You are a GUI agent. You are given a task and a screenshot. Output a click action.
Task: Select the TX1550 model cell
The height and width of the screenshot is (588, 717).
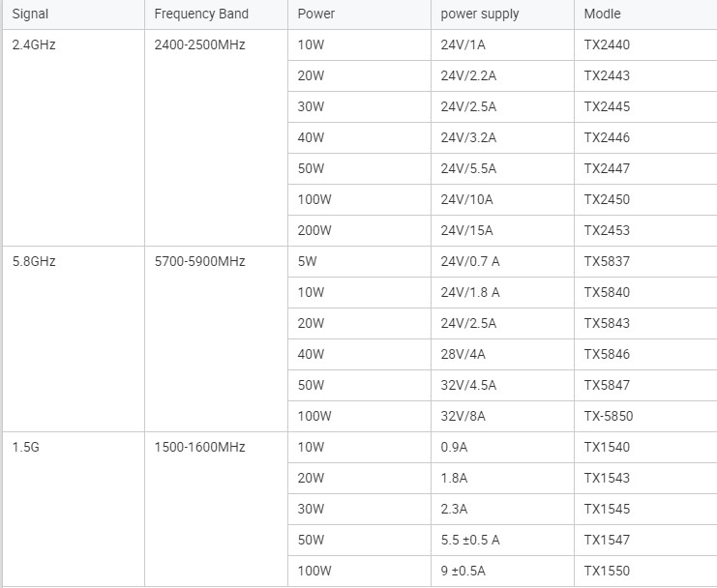tap(645, 572)
